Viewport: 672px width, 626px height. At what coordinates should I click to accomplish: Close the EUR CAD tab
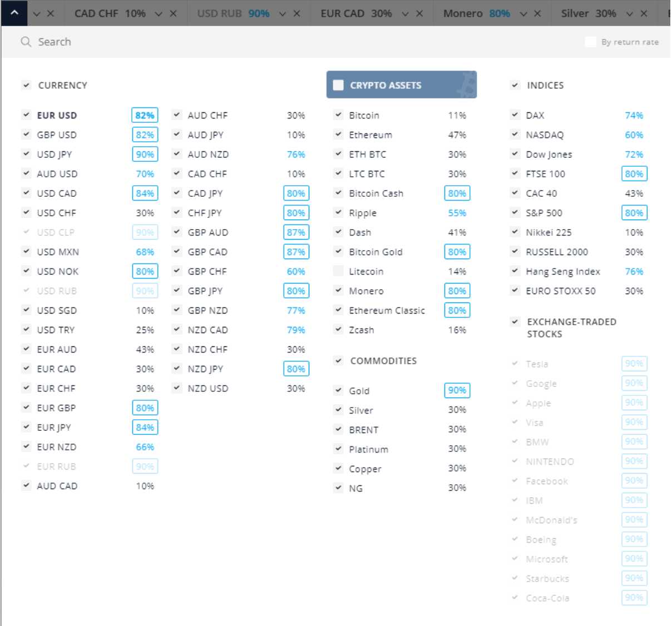click(x=419, y=13)
